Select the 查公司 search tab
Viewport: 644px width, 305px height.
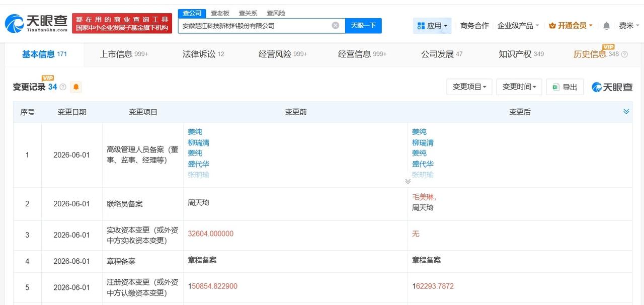pyautogui.click(x=192, y=13)
